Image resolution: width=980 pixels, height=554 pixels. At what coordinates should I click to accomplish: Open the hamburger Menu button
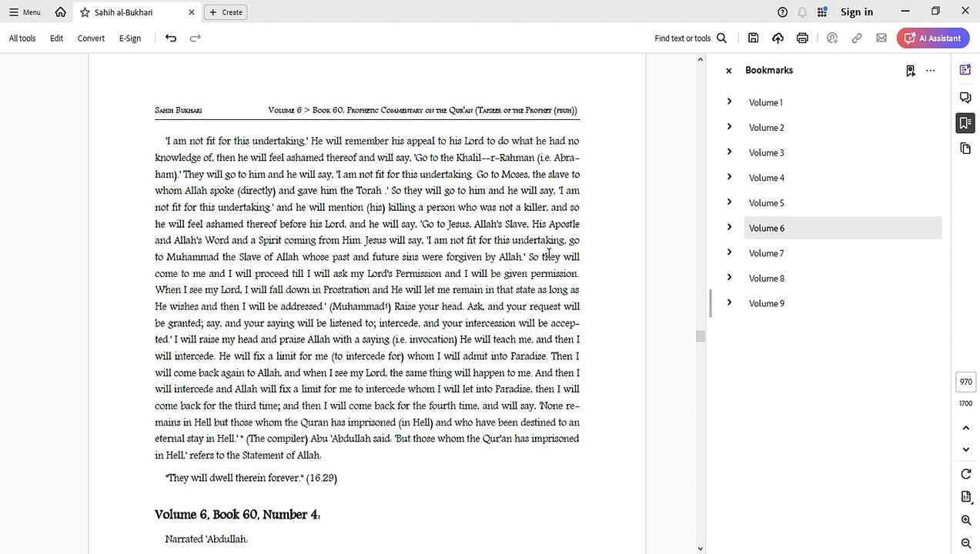point(25,12)
